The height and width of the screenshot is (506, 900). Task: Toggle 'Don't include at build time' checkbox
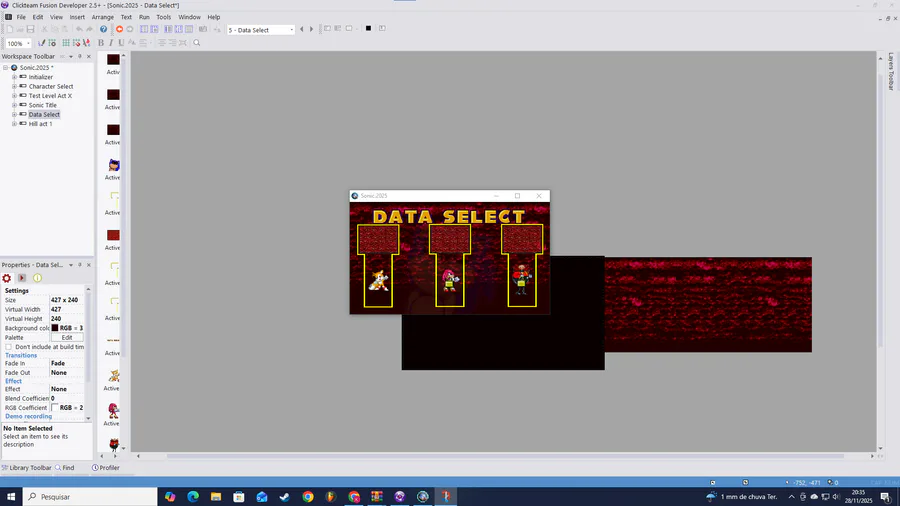point(9,347)
